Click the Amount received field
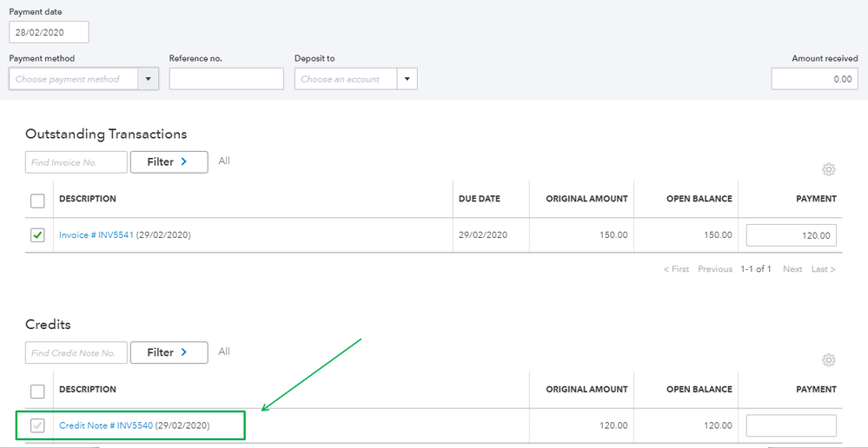Viewport: 868px width, 448px height. pos(814,79)
